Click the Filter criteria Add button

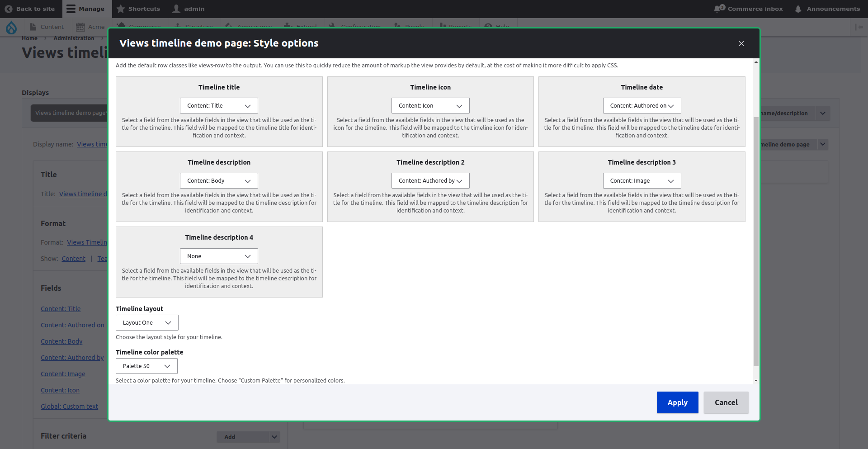coord(243,437)
